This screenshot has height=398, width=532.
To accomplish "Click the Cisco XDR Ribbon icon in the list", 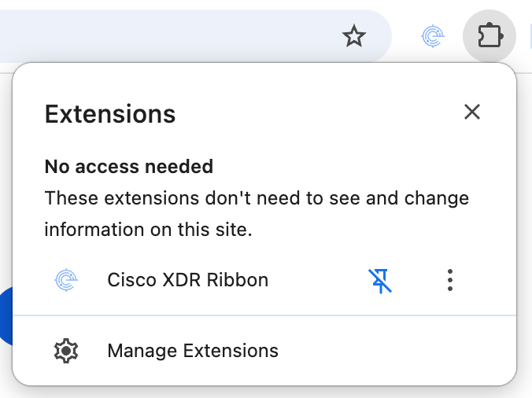I will [x=67, y=280].
